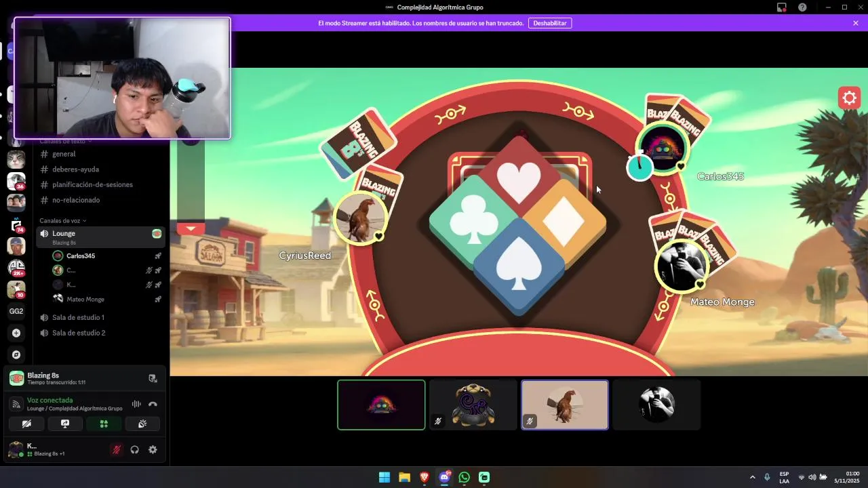The width and height of the screenshot is (868, 488).
Task: Open soundboard button in voice panel
Action: click(x=142, y=424)
